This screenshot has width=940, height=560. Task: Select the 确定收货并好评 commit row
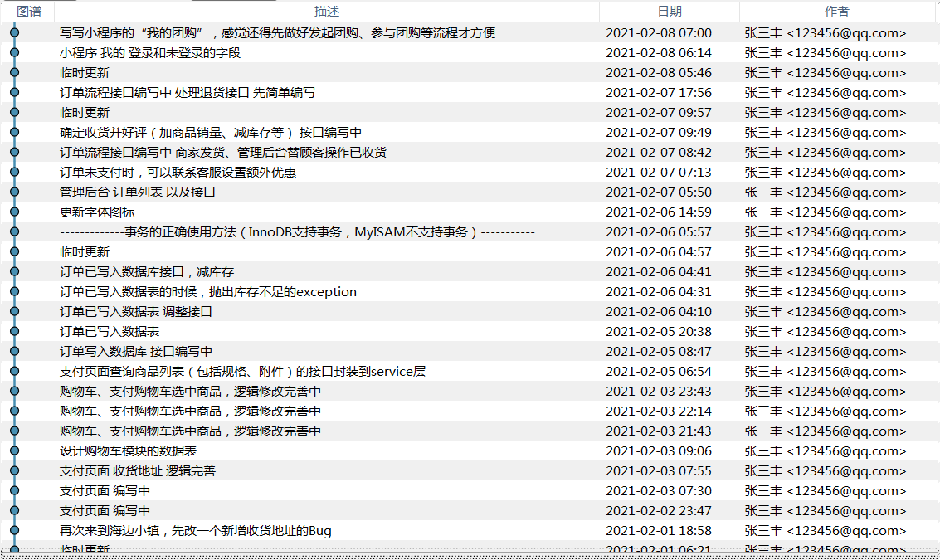[210, 133]
